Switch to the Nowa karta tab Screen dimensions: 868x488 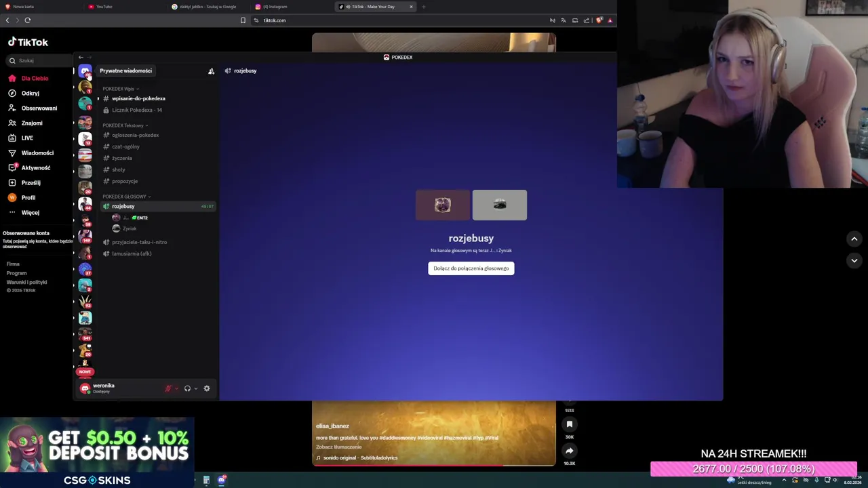pos(41,7)
